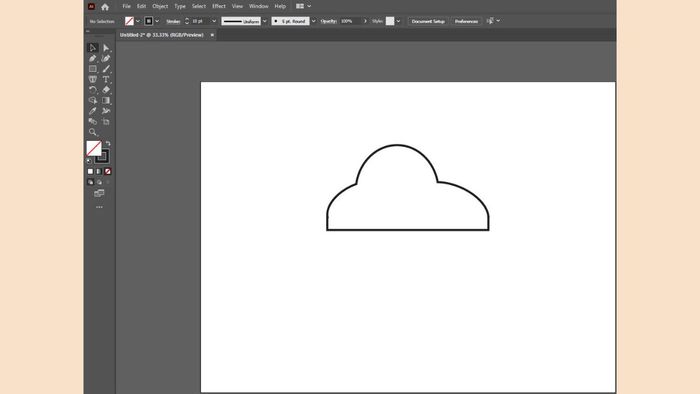Click the Document Setup button

point(428,21)
